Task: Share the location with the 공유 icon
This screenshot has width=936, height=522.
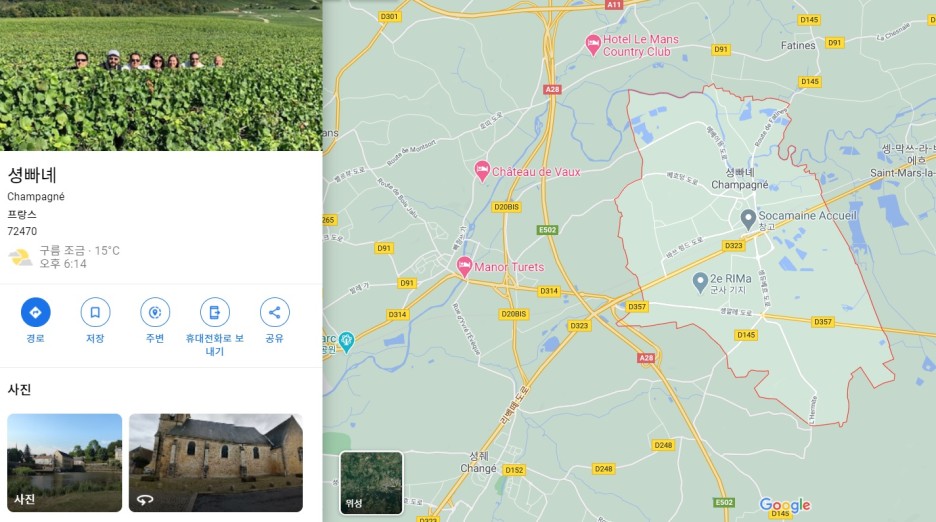Action: [x=275, y=312]
